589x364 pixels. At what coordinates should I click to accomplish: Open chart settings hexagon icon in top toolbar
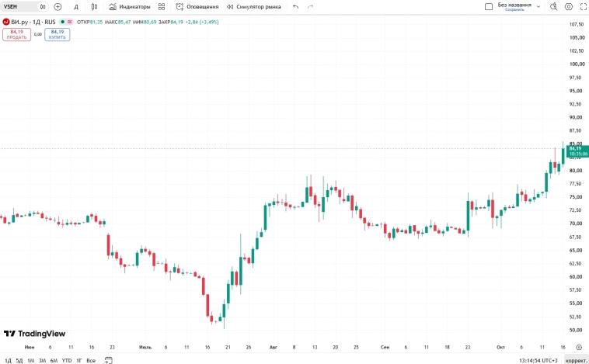[x=569, y=6]
